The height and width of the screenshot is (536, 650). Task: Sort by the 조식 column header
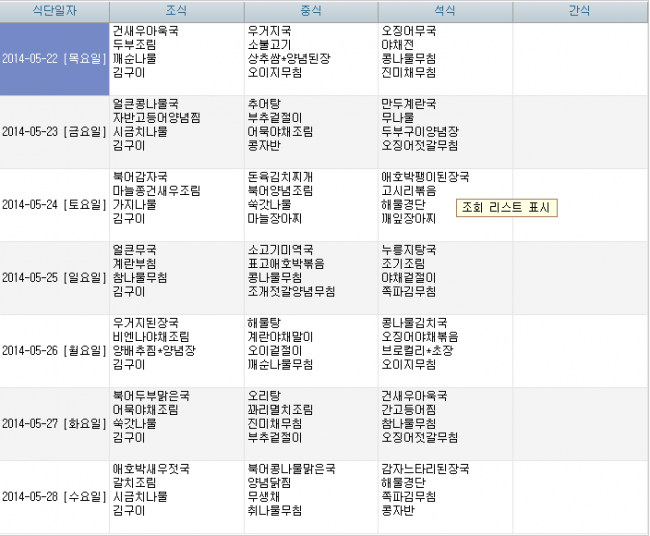click(176, 11)
